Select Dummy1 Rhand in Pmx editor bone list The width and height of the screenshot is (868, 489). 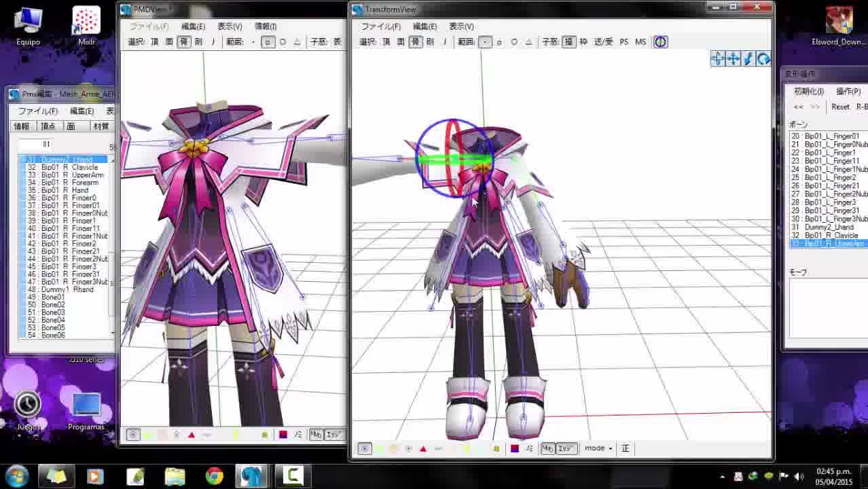point(65,289)
